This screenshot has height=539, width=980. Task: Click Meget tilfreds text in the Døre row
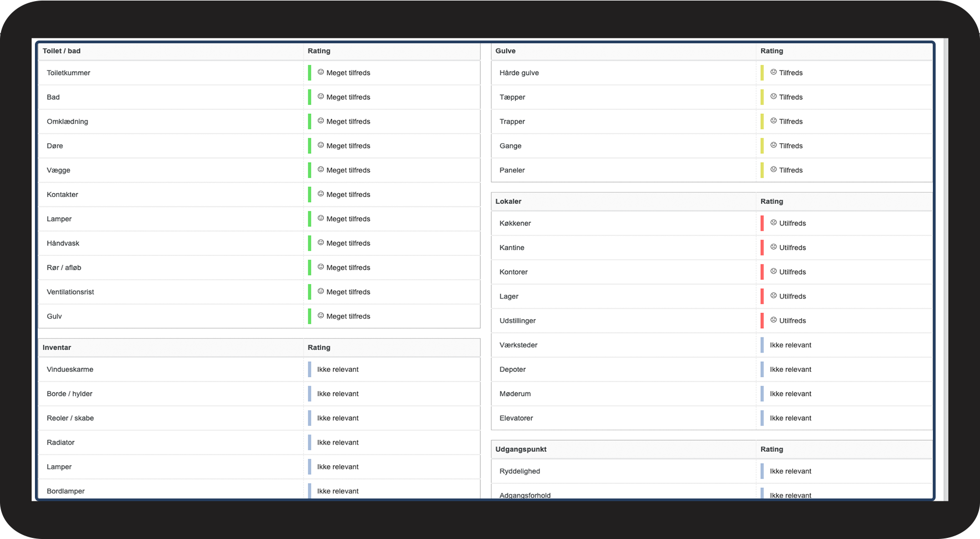pyautogui.click(x=348, y=146)
